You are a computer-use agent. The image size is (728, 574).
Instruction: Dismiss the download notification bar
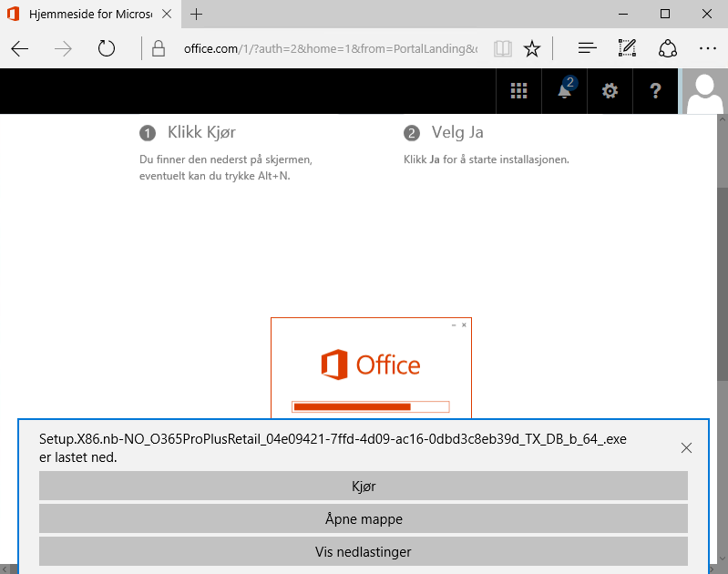[x=686, y=447]
